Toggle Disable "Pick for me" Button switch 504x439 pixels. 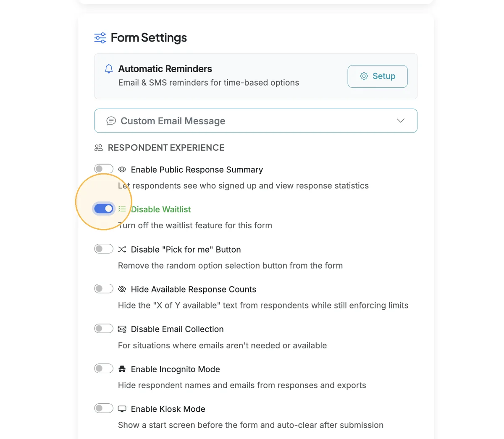pyautogui.click(x=104, y=248)
